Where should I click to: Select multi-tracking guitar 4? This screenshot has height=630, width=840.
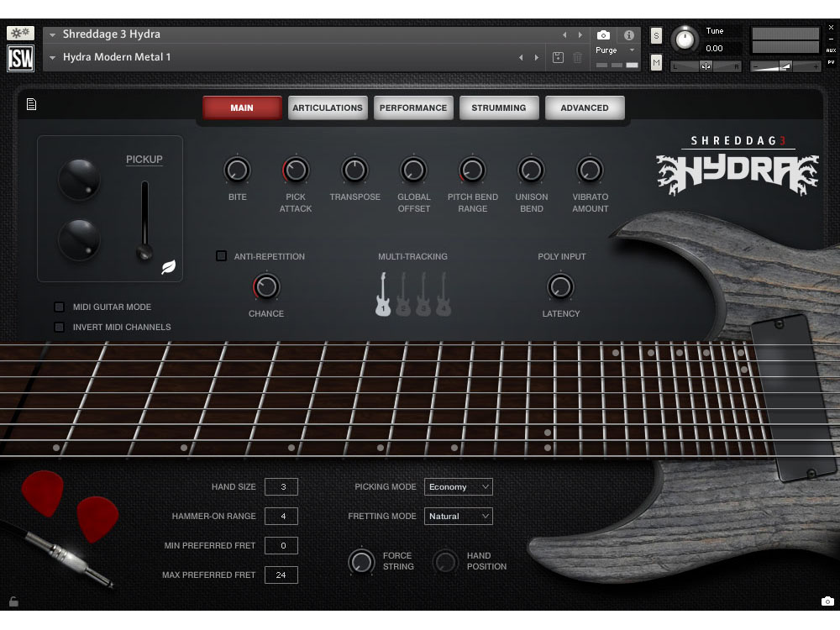pos(443,294)
